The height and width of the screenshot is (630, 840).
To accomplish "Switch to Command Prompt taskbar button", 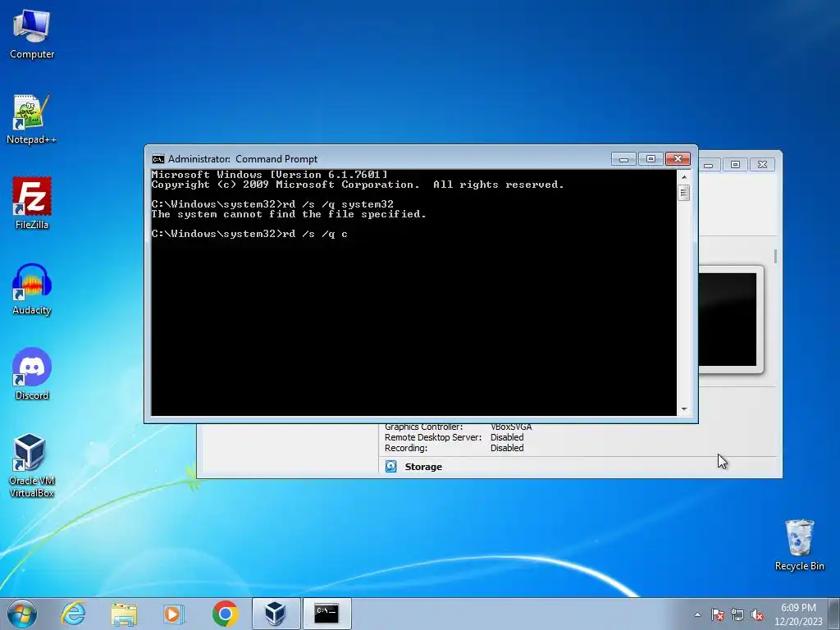I will click(x=326, y=614).
